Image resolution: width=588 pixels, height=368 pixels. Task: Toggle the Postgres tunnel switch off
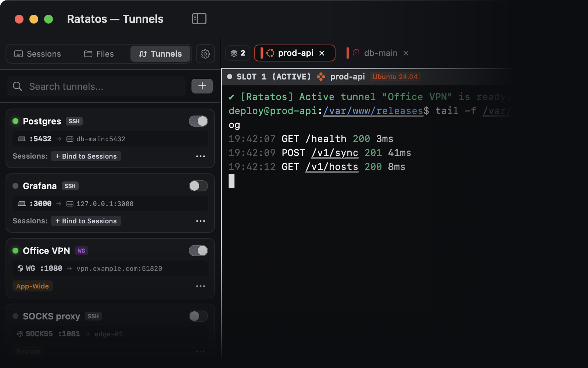tap(198, 121)
